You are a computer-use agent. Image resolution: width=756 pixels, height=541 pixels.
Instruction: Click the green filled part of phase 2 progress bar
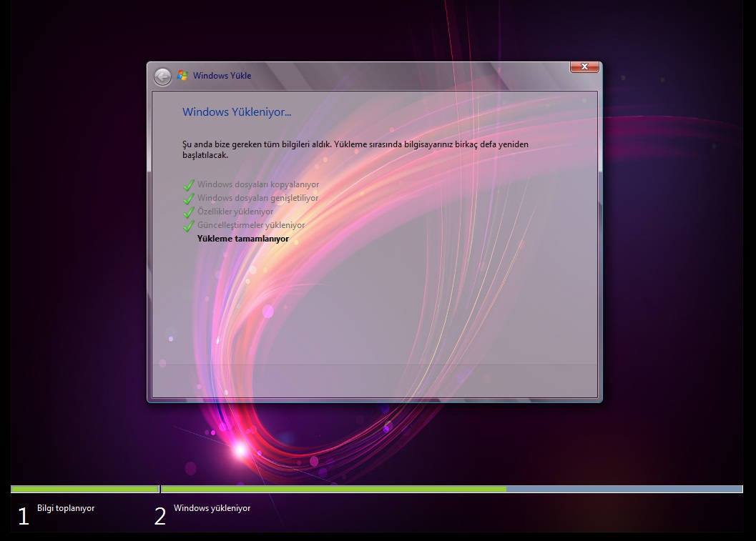click(x=333, y=490)
